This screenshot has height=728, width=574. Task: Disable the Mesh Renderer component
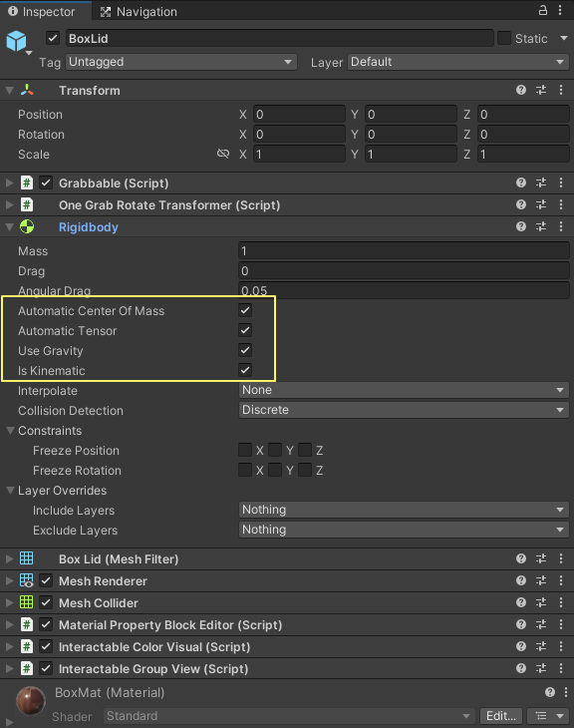(46, 580)
